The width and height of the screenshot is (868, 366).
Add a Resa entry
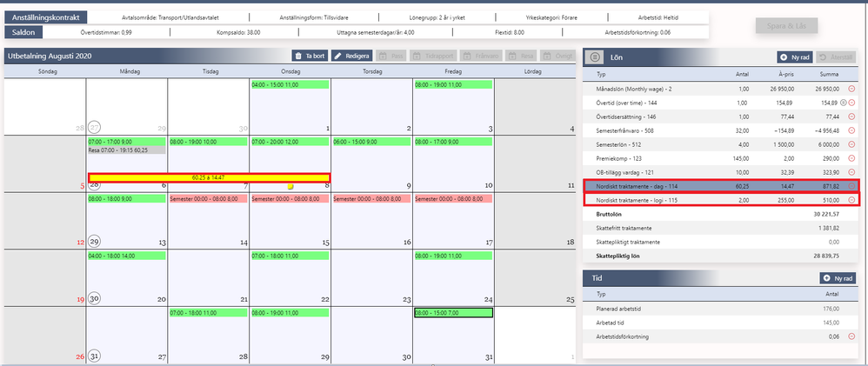point(521,56)
